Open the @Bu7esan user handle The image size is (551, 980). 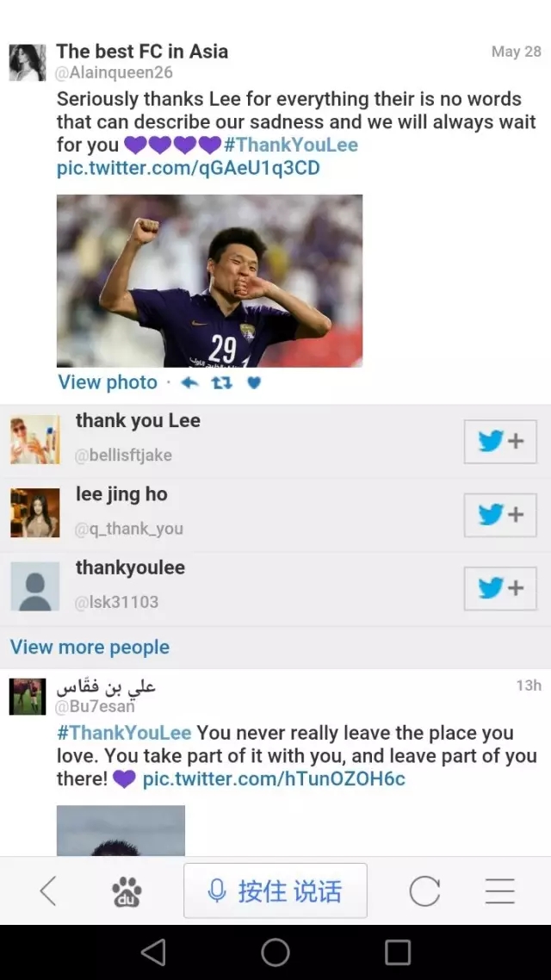[x=95, y=707]
